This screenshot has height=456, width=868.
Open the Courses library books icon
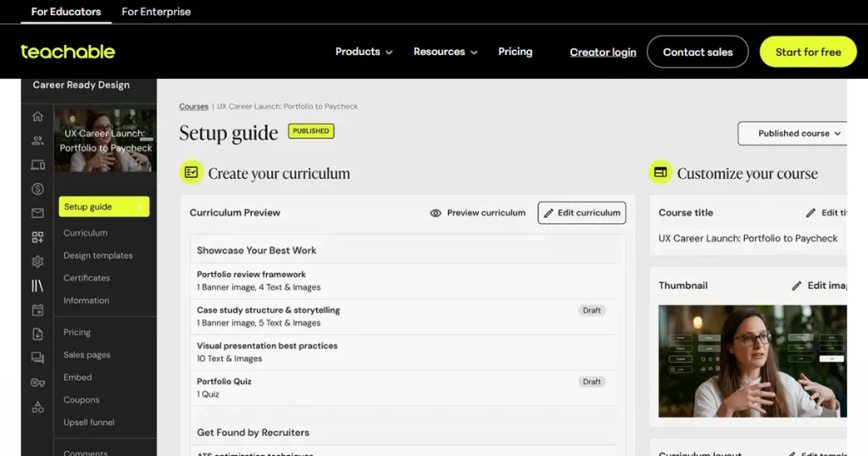pyautogui.click(x=37, y=286)
